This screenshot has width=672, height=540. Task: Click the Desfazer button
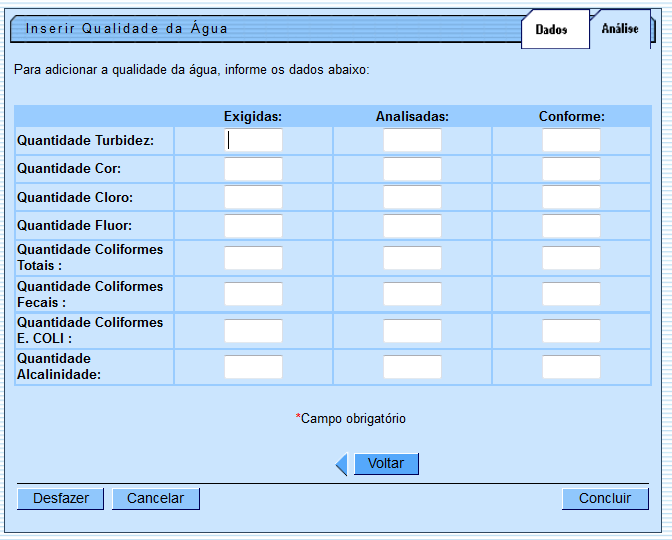click(60, 498)
